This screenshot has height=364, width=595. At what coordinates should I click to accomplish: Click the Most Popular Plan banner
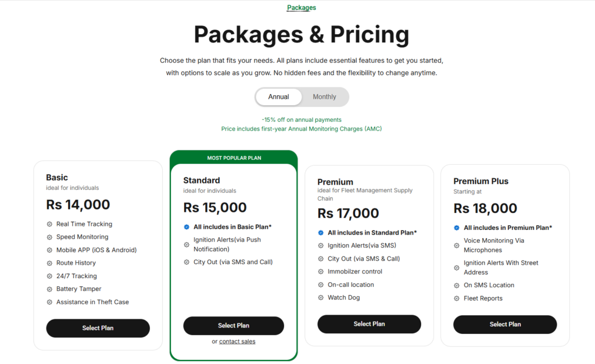(234, 158)
